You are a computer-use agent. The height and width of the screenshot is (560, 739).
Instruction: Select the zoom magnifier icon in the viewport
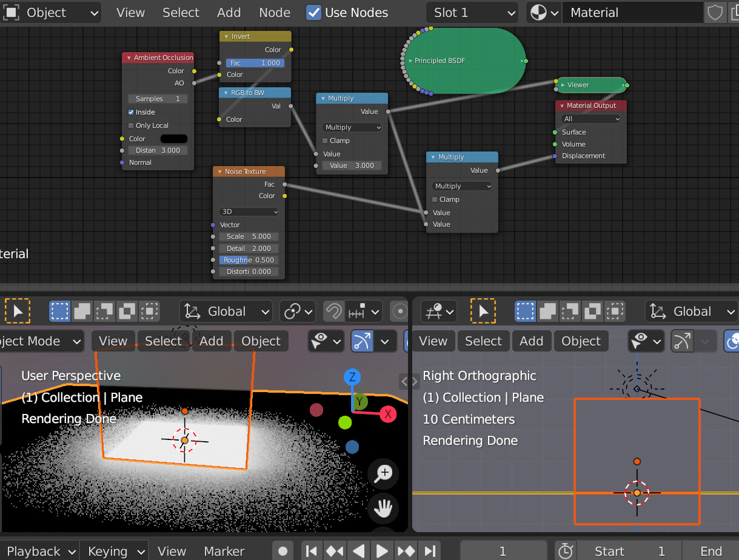383,475
